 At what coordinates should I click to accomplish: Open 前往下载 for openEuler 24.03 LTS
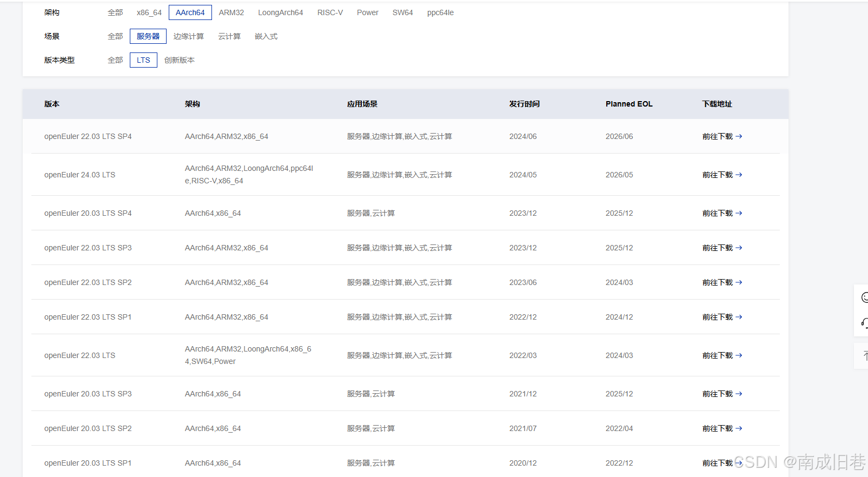[x=723, y=175]
